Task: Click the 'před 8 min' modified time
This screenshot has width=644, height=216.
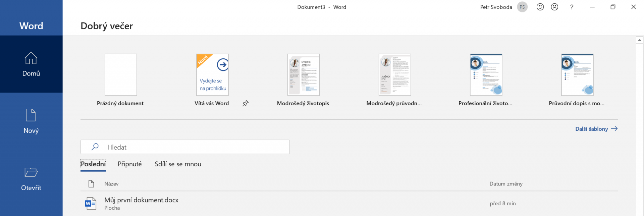Action: [502, 203]
